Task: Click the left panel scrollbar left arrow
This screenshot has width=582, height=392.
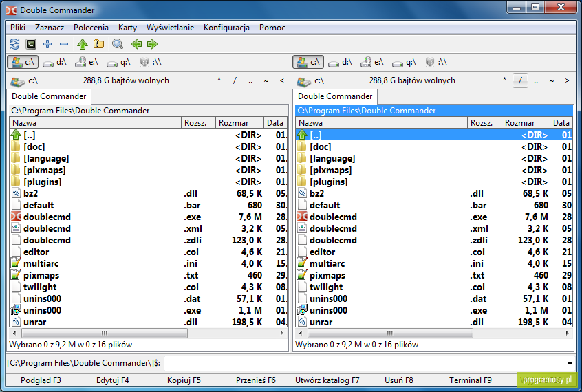Action: tap(14, 333)
